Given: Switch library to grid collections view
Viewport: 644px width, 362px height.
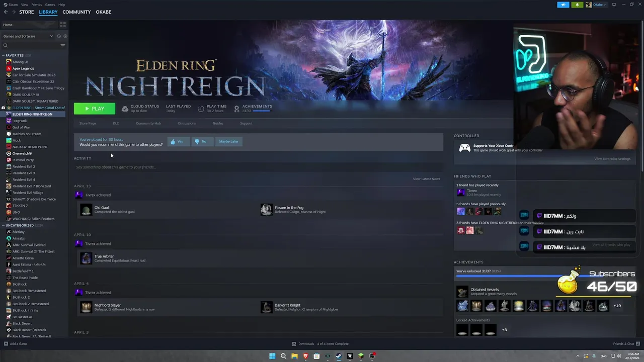Looking at the screenshot, I should pos(63,24).
